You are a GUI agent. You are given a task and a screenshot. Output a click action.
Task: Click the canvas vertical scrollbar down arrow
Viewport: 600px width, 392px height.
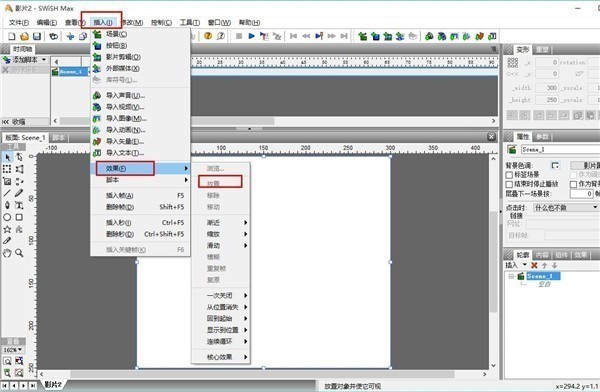click(493, 366)
